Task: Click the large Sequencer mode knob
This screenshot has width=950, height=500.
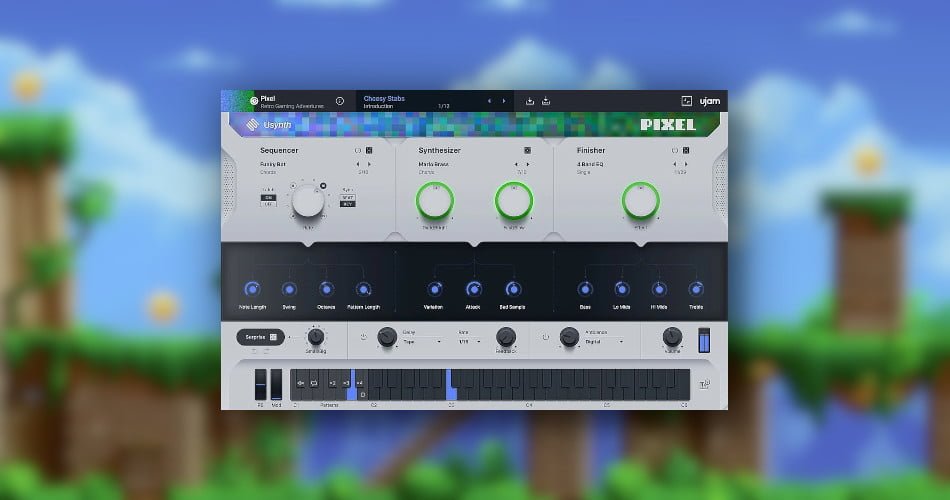Action: [x=308, y=201]
